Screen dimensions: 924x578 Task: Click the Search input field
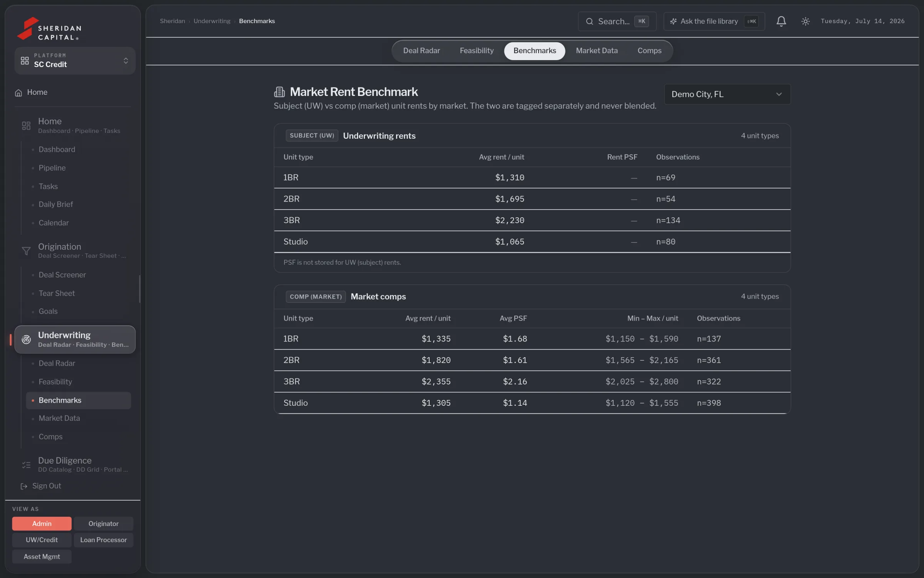(617, 21)
